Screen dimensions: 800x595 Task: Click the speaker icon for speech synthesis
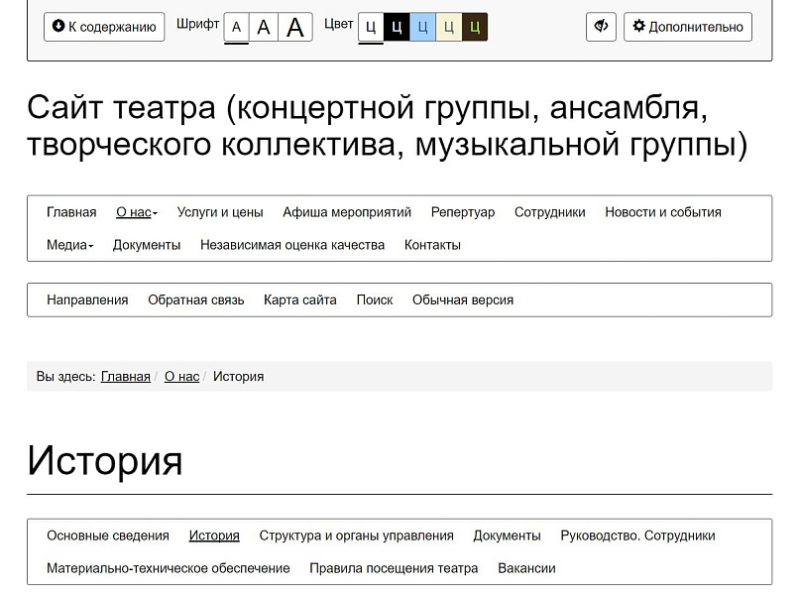[599, 27]
